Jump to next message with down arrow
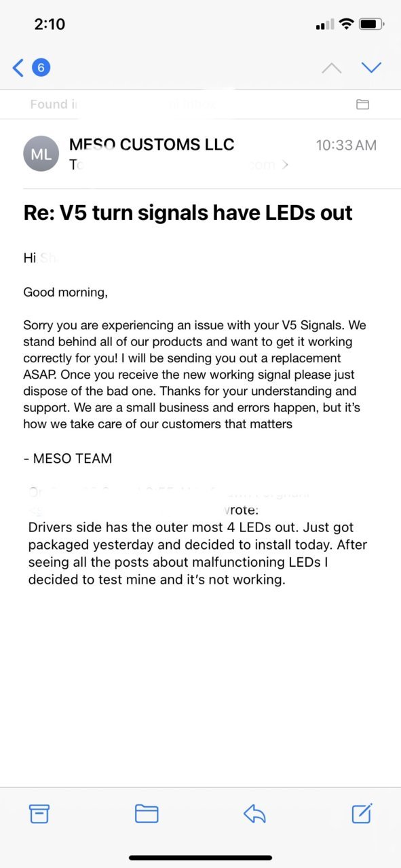 point(372,67)
